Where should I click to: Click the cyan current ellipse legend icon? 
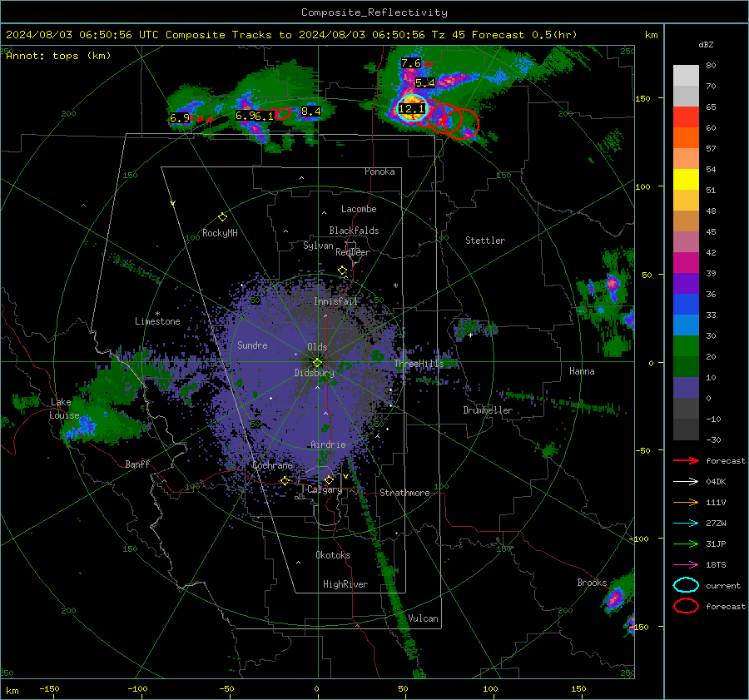tap(686, 585)
